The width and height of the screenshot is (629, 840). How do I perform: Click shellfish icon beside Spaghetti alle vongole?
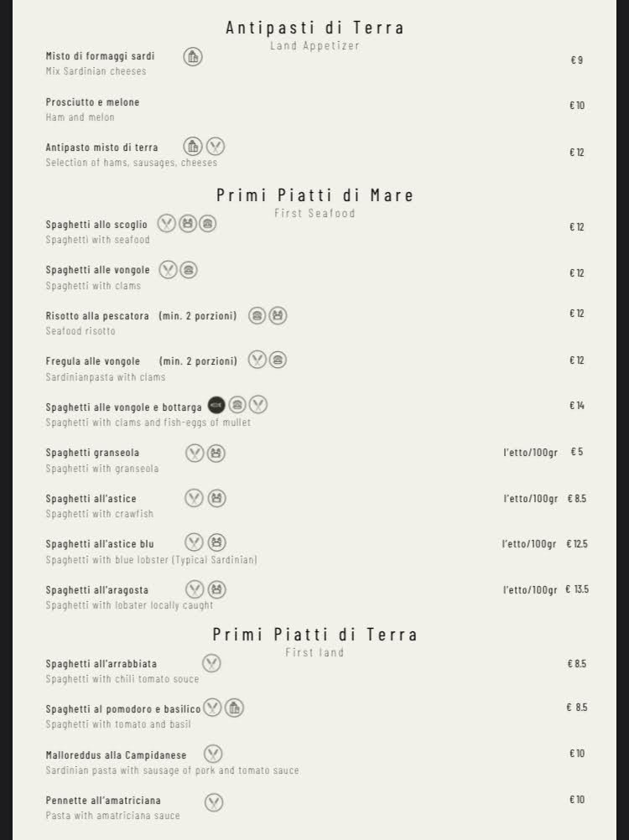pos(189,270)
